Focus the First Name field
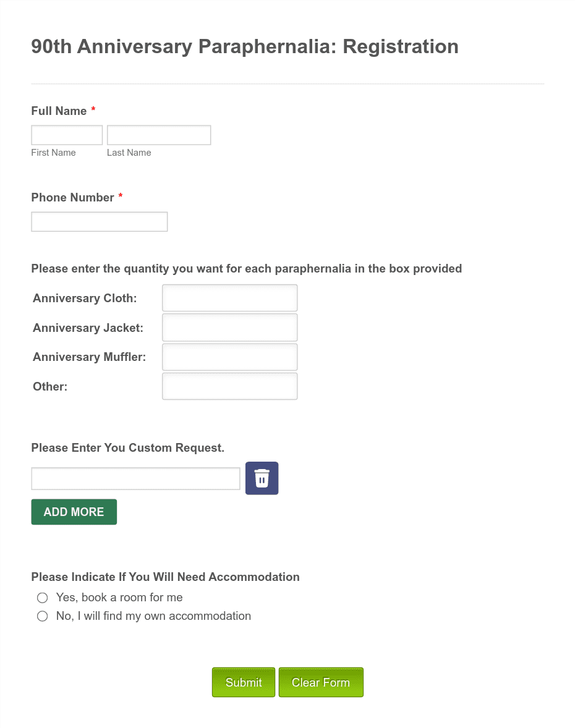Screen dimensions: 575x728 [x=67, y=135]
